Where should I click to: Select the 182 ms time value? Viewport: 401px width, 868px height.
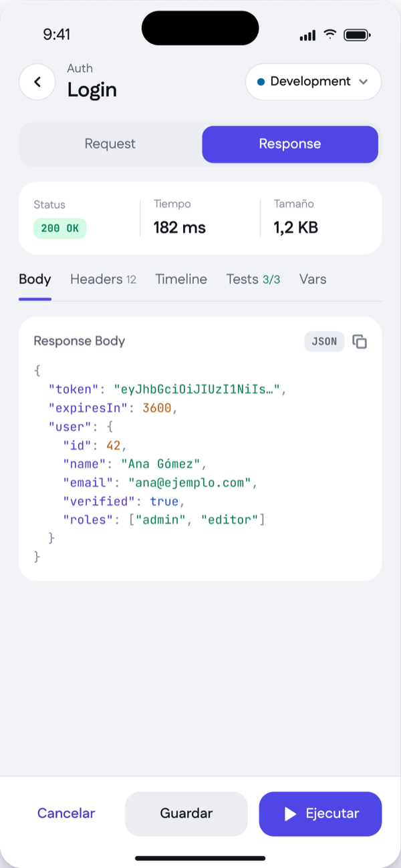point(180,228)
